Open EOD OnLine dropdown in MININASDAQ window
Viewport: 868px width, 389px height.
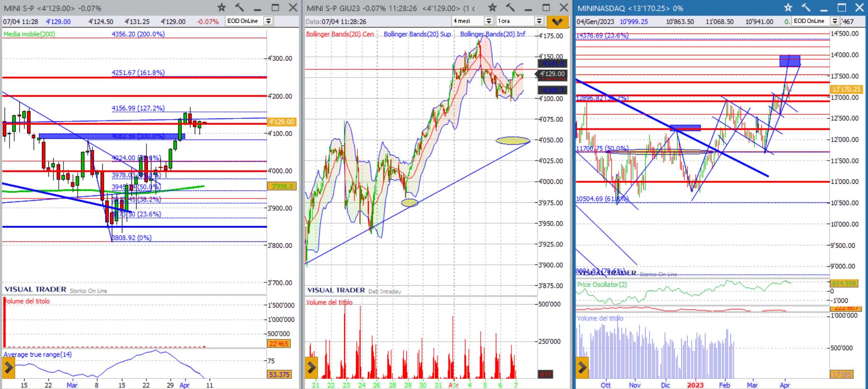tap(835, 21)
